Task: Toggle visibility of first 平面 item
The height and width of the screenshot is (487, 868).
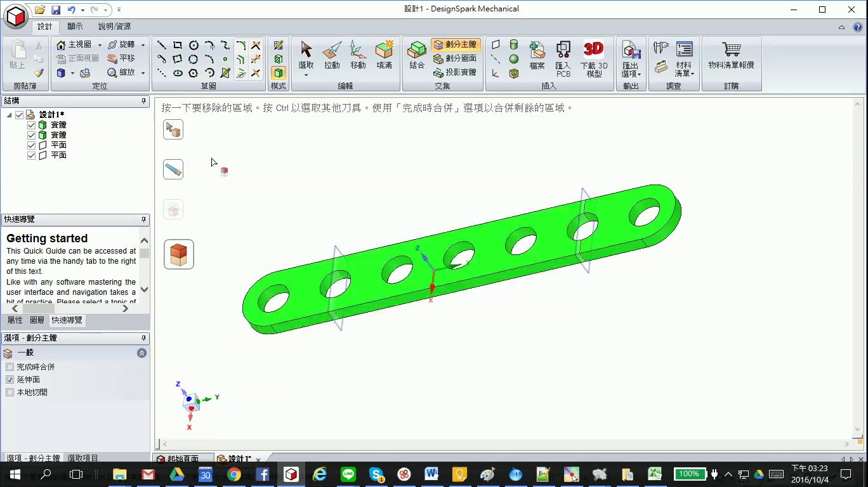Action: click(x=32, y=145)
